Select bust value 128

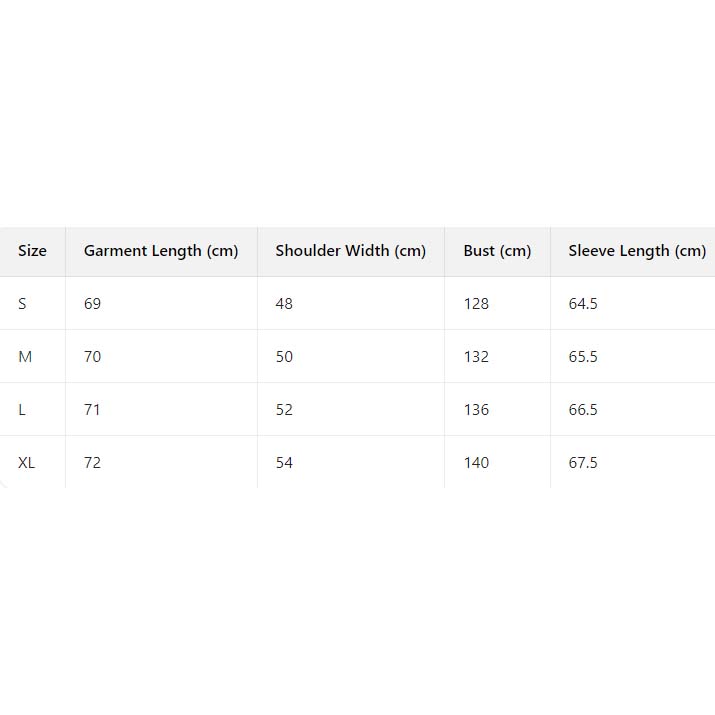(x=476, y=304)
